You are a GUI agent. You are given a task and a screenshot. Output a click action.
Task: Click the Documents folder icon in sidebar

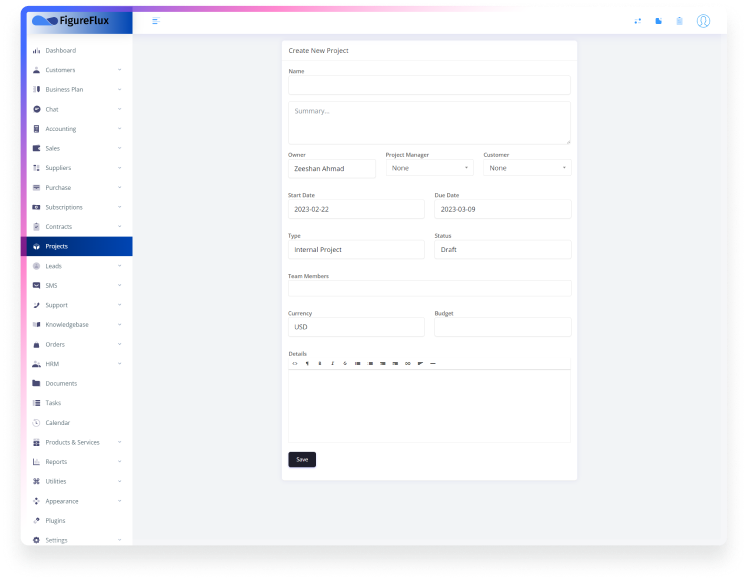(x=36, y=383)
